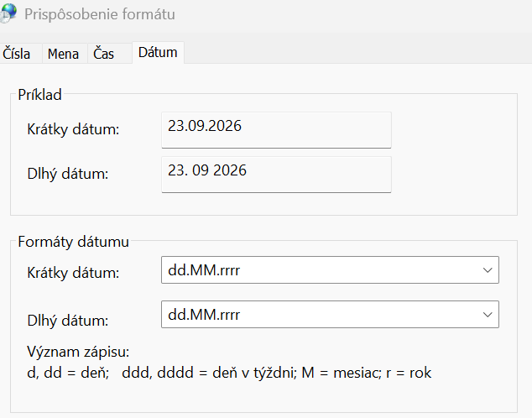Viewport: 532px width, 418px height.
Task: Select the short date example field 23.09.2026
Action: (277, 130)
